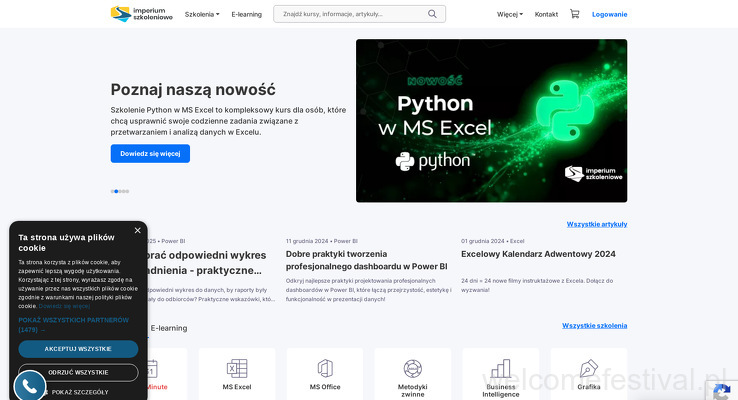738x400 pixels.
Task: Open the shopping cart icon
Action: click(575, 14)
